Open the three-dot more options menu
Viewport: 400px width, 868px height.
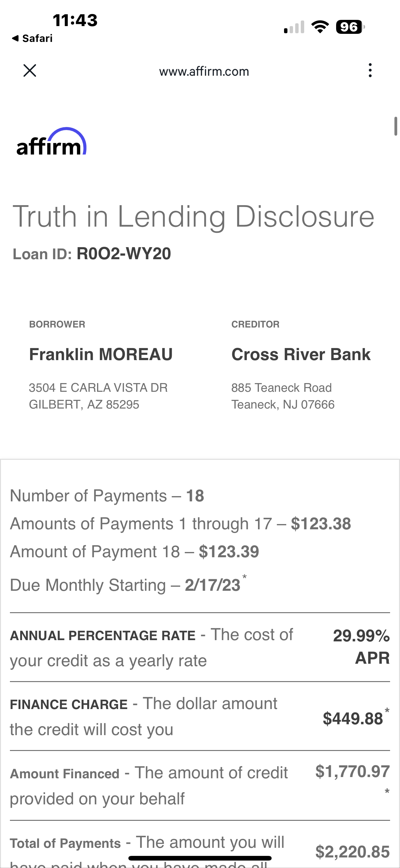point(370,70)
